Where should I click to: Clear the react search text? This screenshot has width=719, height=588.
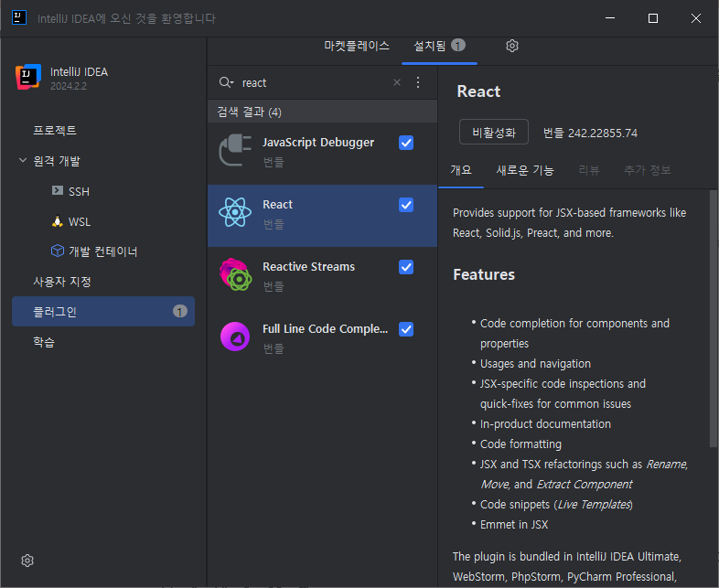click(397, 82)
